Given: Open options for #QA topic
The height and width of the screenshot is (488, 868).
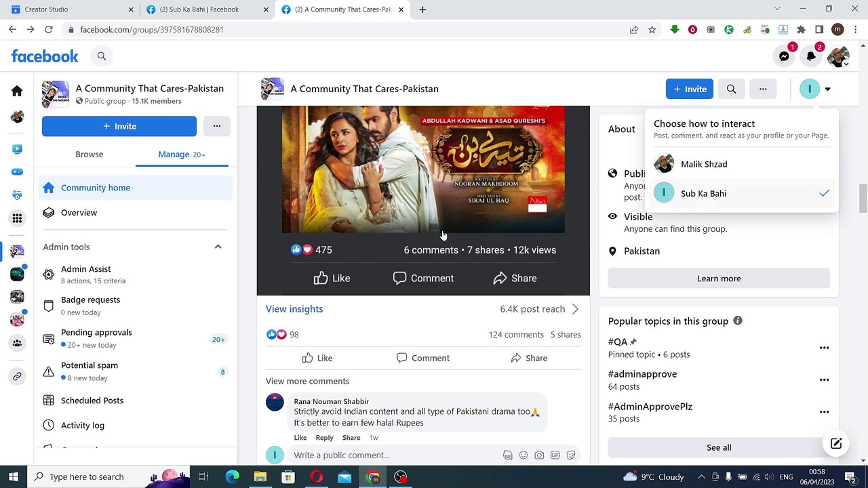Looking at the screenshot, I should 824,348.
